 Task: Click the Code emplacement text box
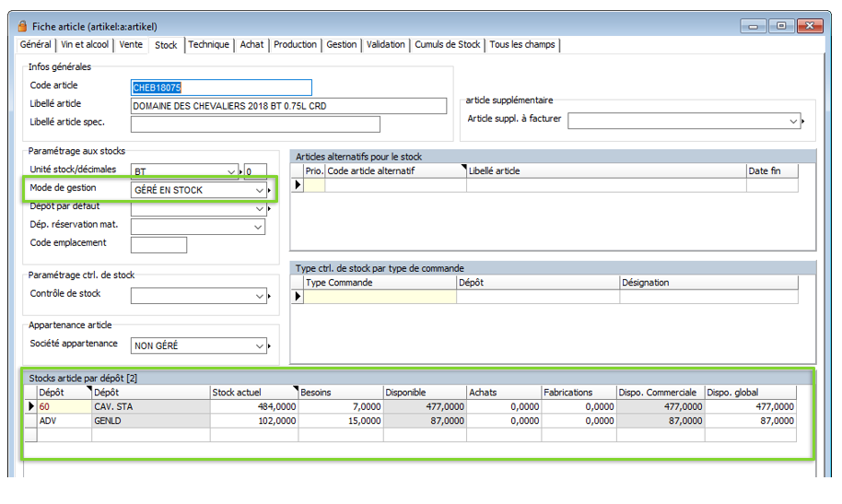click(x=158, y=245)
